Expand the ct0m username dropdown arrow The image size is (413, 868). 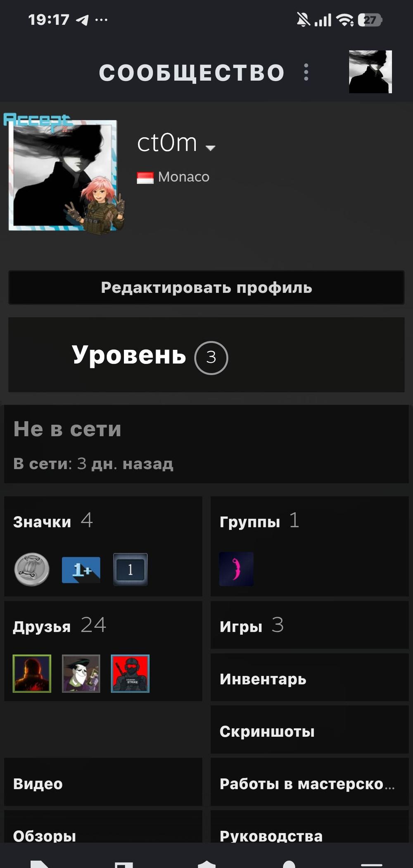coord(211,148)
